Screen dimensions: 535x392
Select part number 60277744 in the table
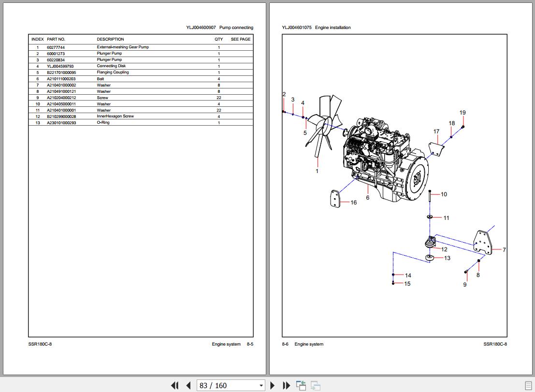click(56, 47)
